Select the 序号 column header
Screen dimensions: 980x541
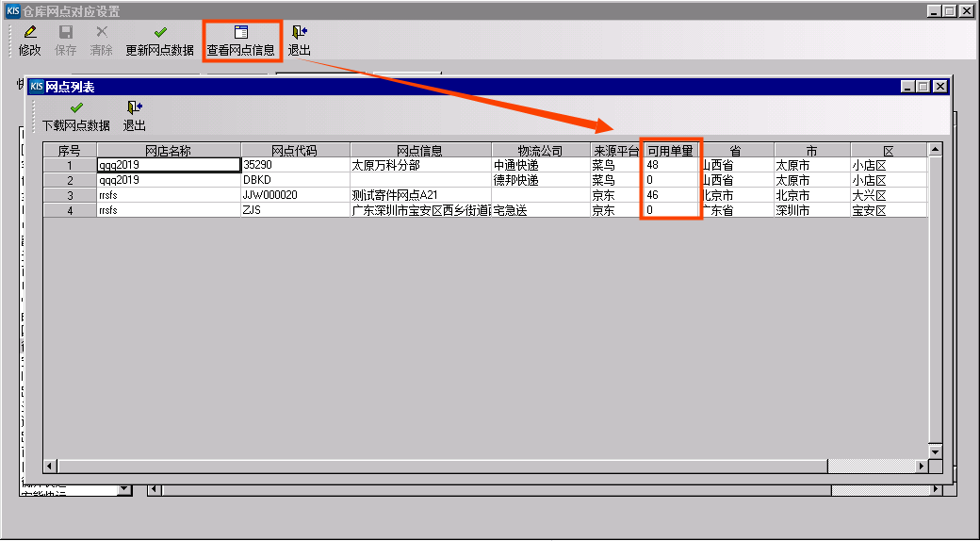pyautogui.click(x=70, y=151)
